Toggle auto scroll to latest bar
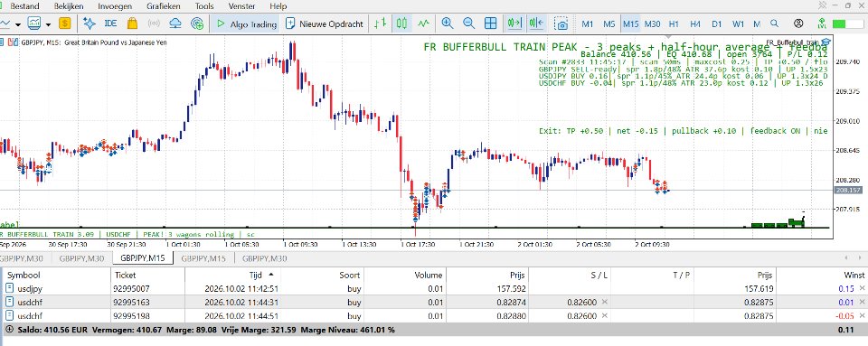The height and width of the screenshot is (346, 868). point(514,23)
